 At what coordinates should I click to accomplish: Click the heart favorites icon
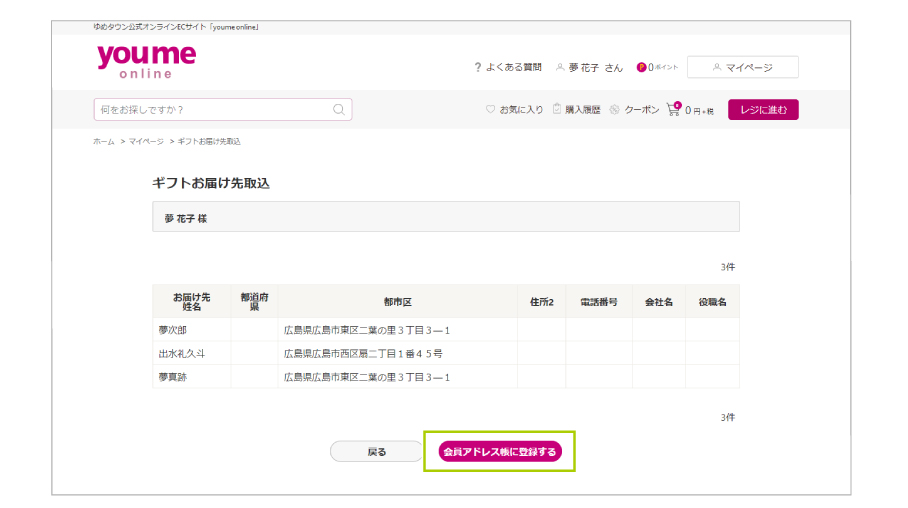point(490,109)
